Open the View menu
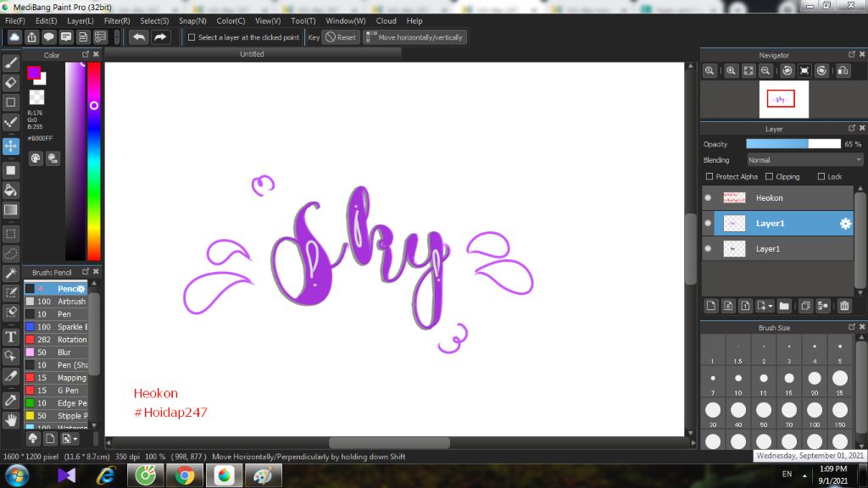This screenshot has height=488, width=868. (268, 20)
